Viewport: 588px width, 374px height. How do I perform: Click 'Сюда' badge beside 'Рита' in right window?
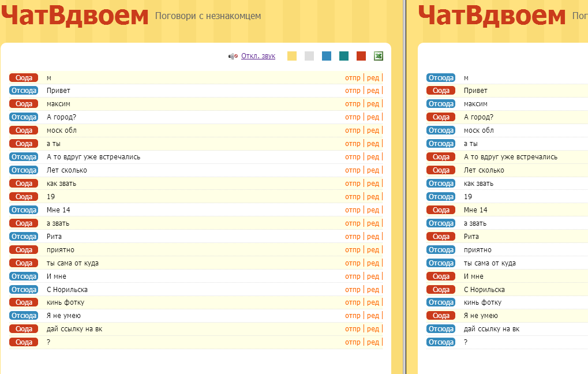(x=441, y=237)
